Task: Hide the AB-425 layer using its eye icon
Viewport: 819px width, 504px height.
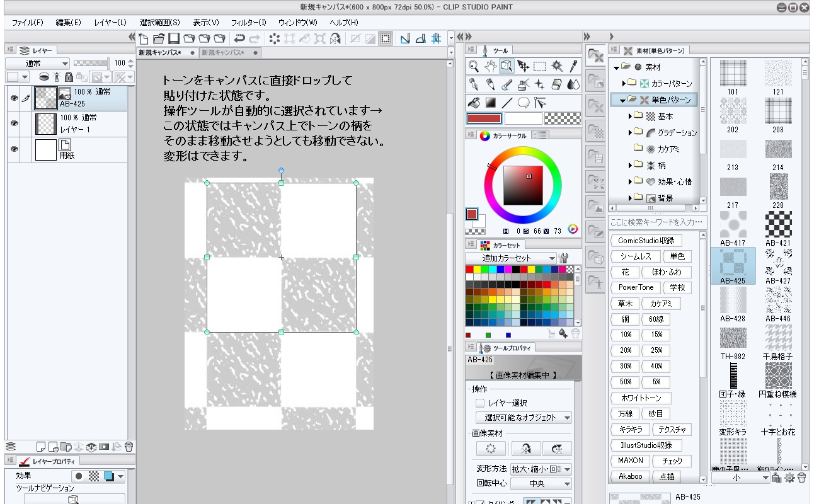Action: point(14,98)
